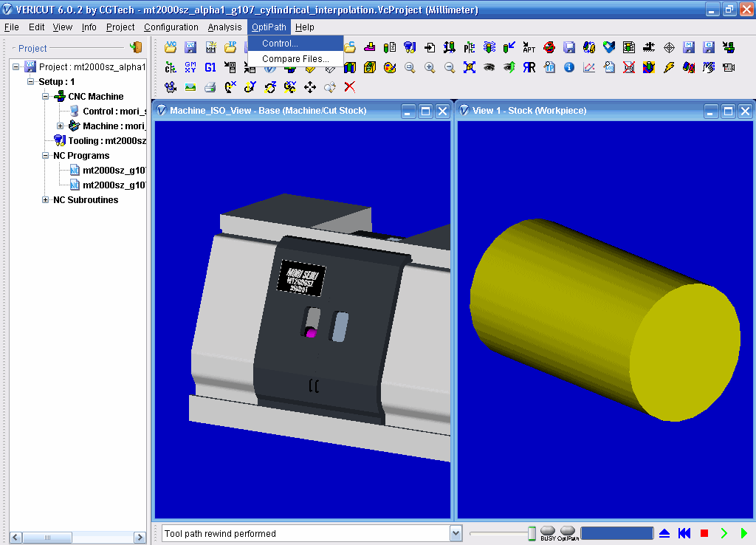Viewport: 756px width, 545px height.
Task: Minimize the Machine_ISO_View window
Action: (x=408, y=111)
